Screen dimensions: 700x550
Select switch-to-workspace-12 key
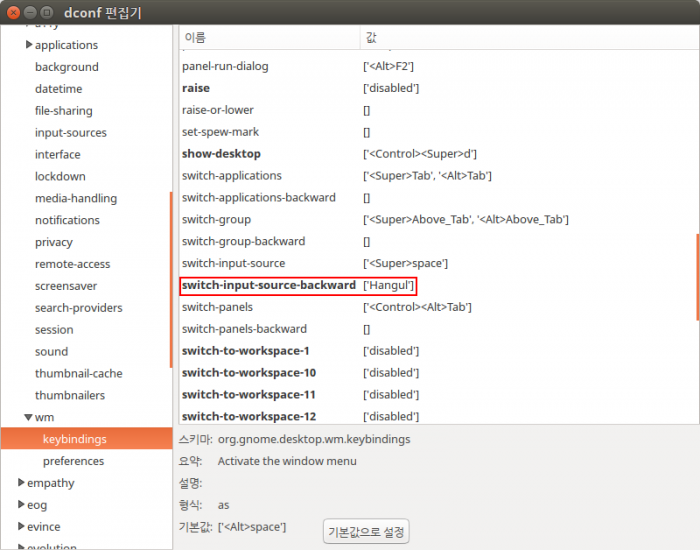click(x=249, y=416)
